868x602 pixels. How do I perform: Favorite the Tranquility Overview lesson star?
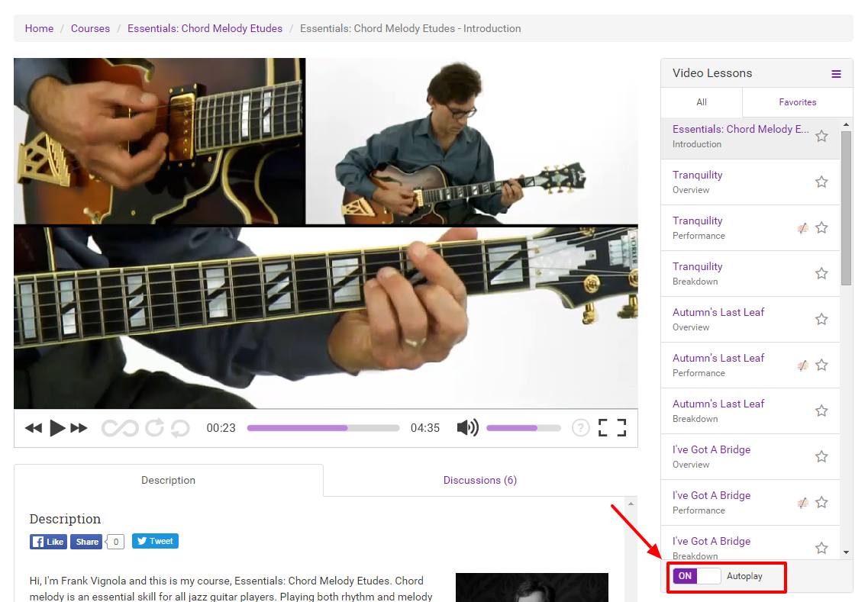point(821,182)
